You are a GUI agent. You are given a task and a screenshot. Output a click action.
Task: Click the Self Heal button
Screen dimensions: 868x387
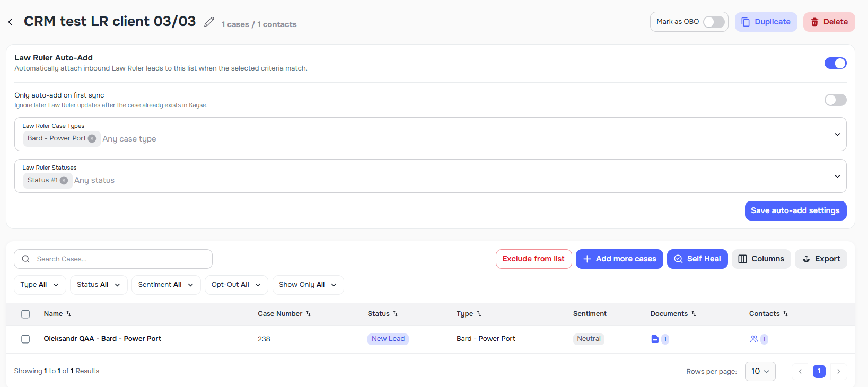point(697,259)
